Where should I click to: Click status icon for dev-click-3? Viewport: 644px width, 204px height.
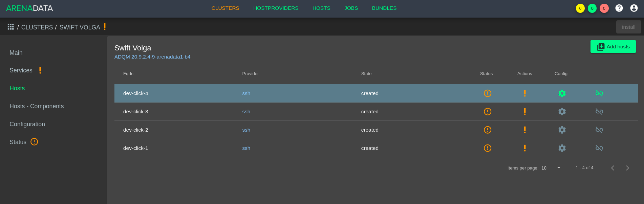488,112
